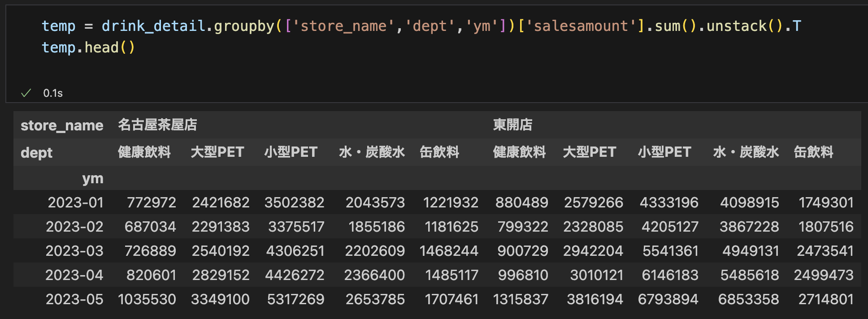Viewport: 868px width, 319px height.
Task: Select cell value 1221932
Action: coord(451,203)
